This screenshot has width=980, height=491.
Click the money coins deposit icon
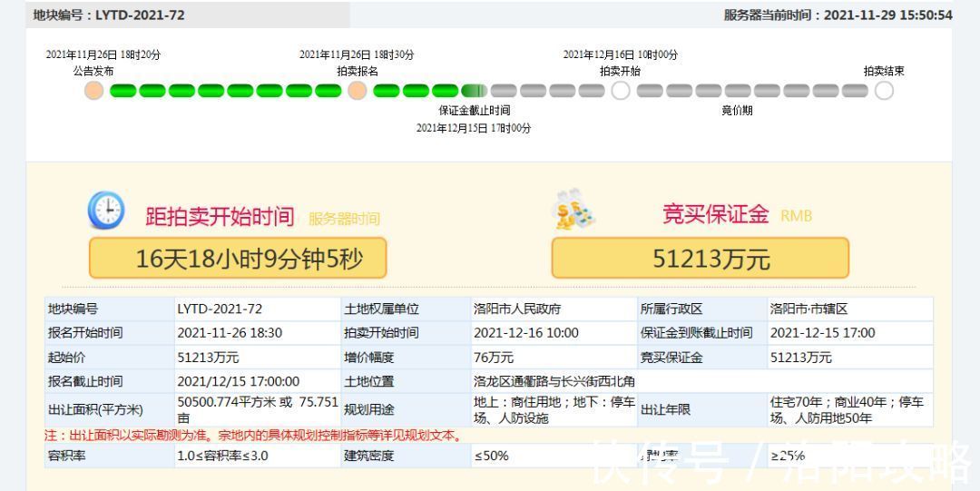pos(573,210)
